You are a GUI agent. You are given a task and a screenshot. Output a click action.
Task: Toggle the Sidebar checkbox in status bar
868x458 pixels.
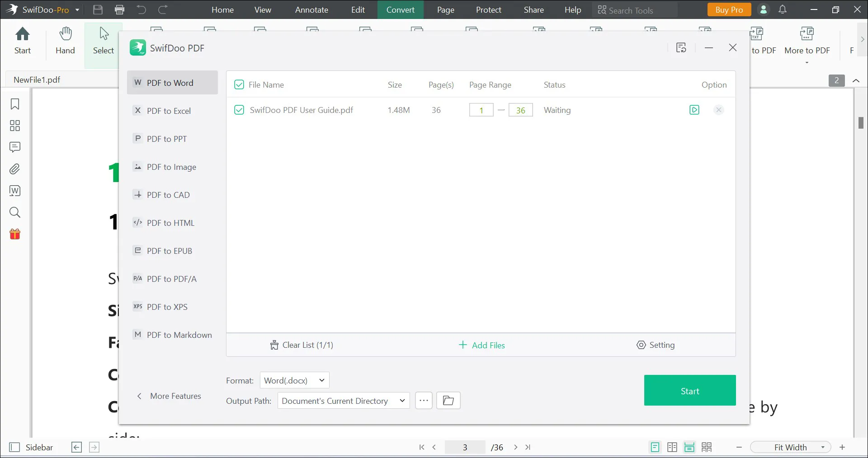(x=15, y=447)
